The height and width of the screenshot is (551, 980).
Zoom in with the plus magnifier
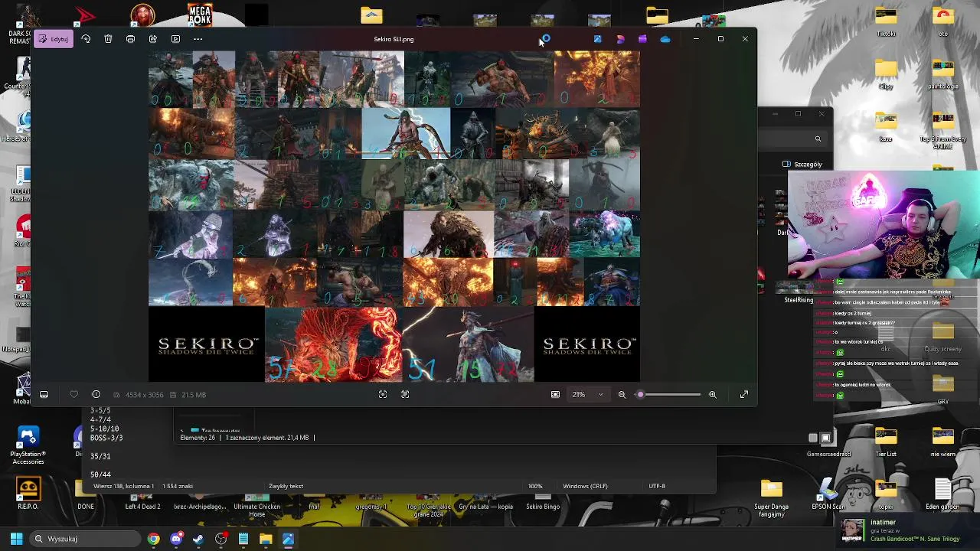click(x=712, y=395)
